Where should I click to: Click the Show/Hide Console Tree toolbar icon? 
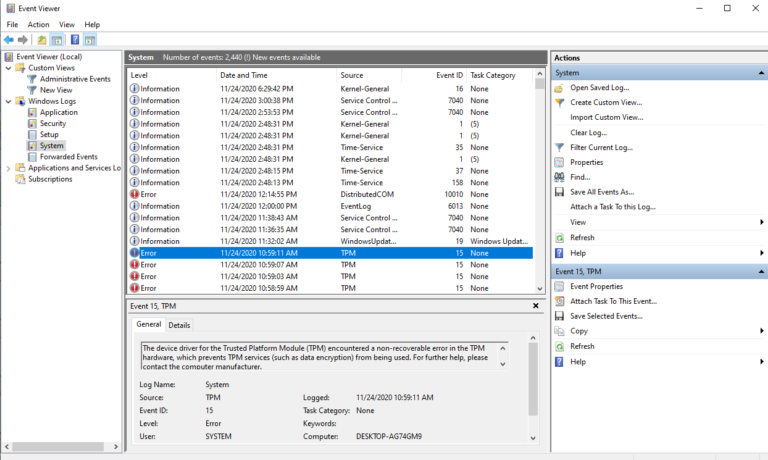pyautogui.click(x=57, y=40)
